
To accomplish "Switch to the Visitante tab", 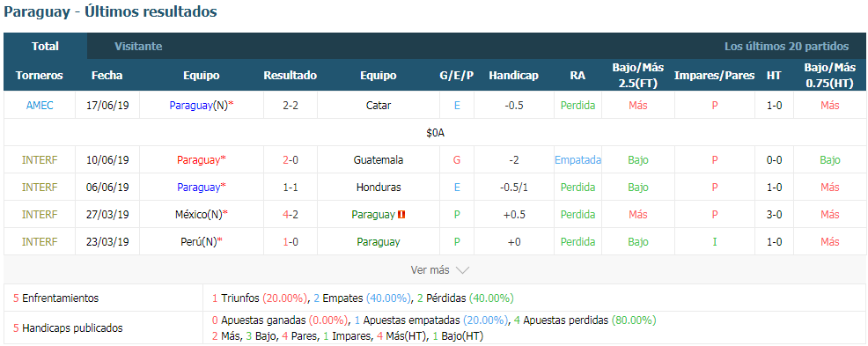I will (x=138, y=47).
